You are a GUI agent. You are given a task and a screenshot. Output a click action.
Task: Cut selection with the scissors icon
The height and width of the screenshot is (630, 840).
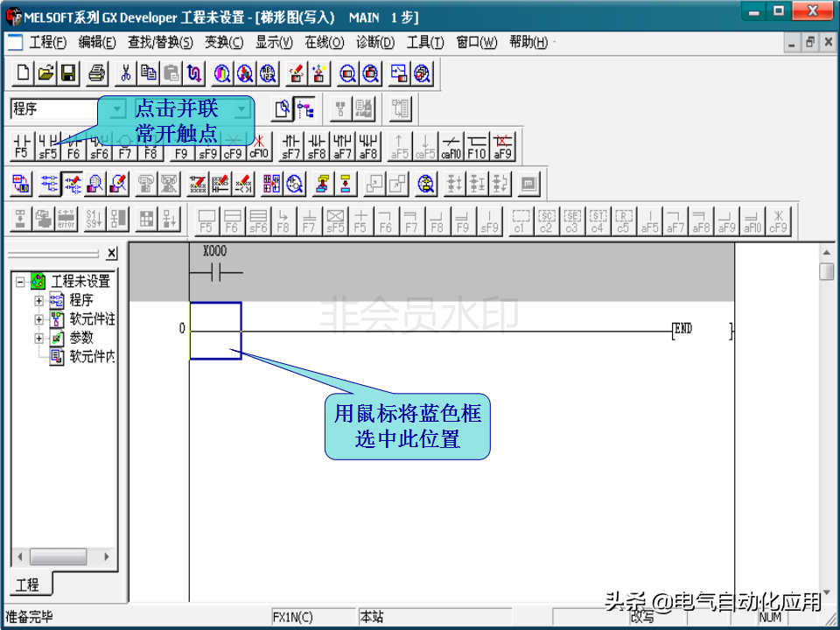pos(126,73)
